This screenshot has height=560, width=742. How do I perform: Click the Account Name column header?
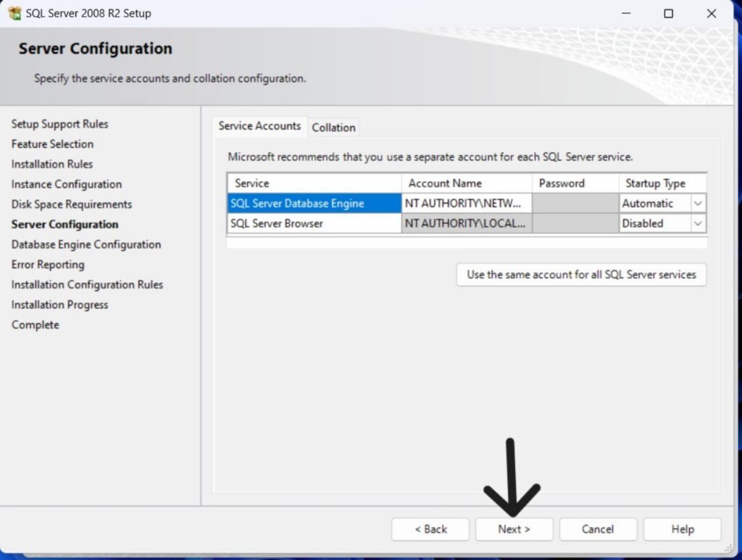pyautogui.click(x=467, y=183)
